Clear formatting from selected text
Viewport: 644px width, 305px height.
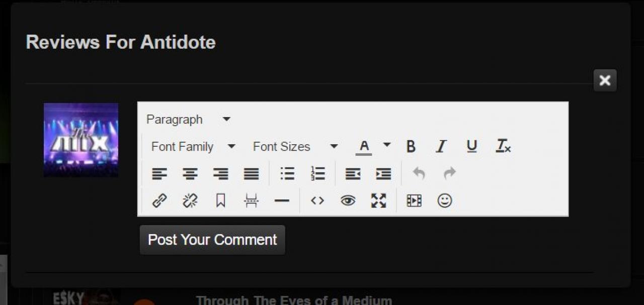[x=503, y=147]
